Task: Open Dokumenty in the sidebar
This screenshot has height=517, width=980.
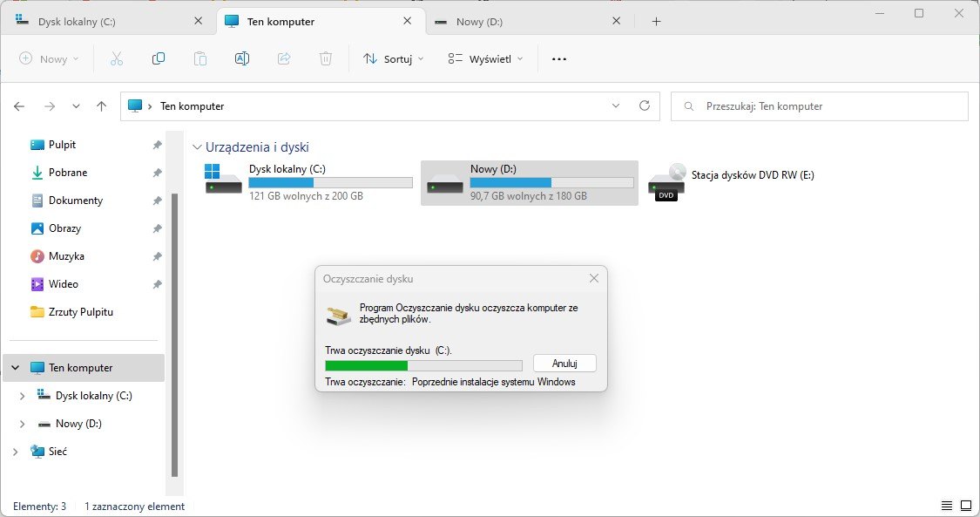Action: click(x=75, y=201)
